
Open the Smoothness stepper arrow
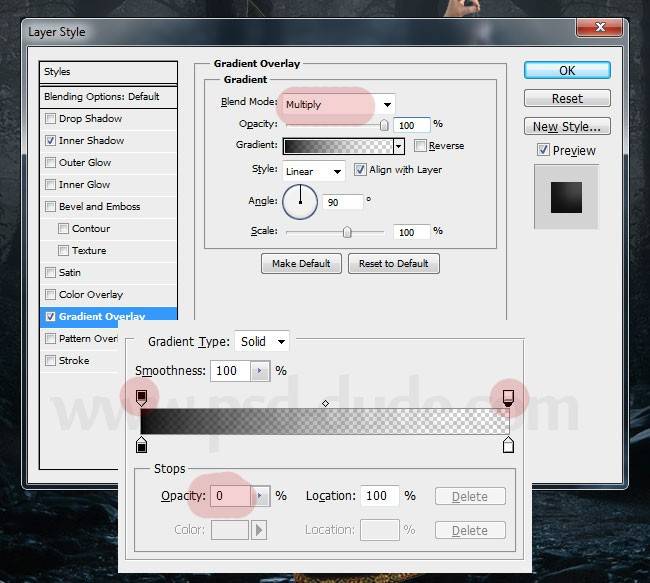click(261, 371)
